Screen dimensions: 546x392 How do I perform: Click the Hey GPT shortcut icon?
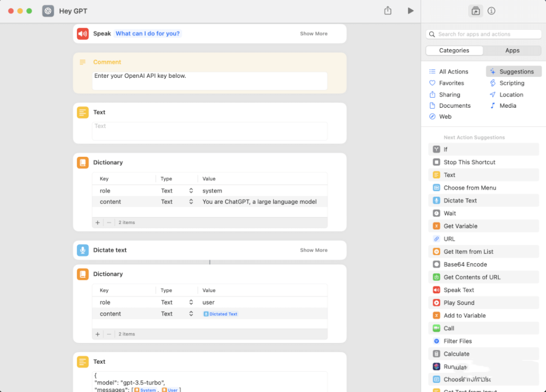(48, 11)
